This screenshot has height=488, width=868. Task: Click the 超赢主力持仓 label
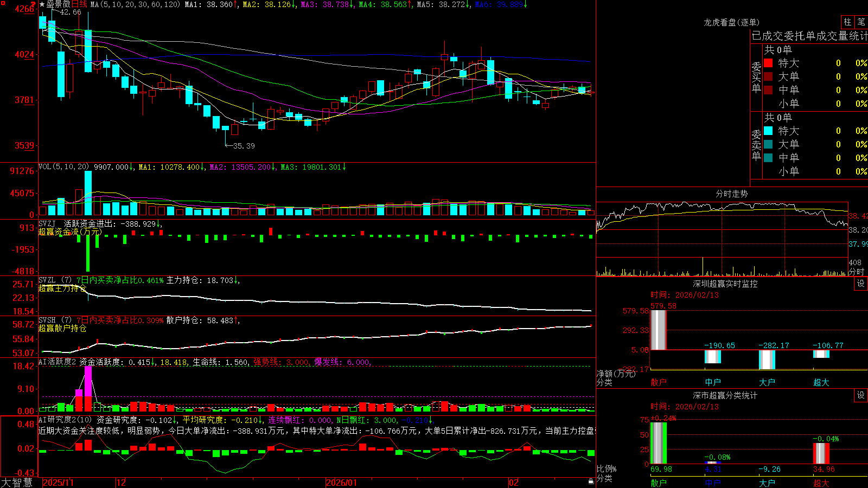[x=62, y=288]
